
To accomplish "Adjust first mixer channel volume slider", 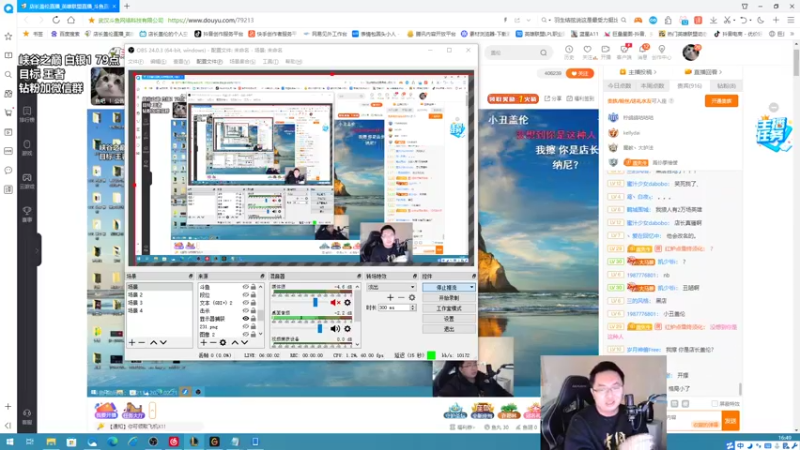I will pyautogui.click(x=315, y=303).
